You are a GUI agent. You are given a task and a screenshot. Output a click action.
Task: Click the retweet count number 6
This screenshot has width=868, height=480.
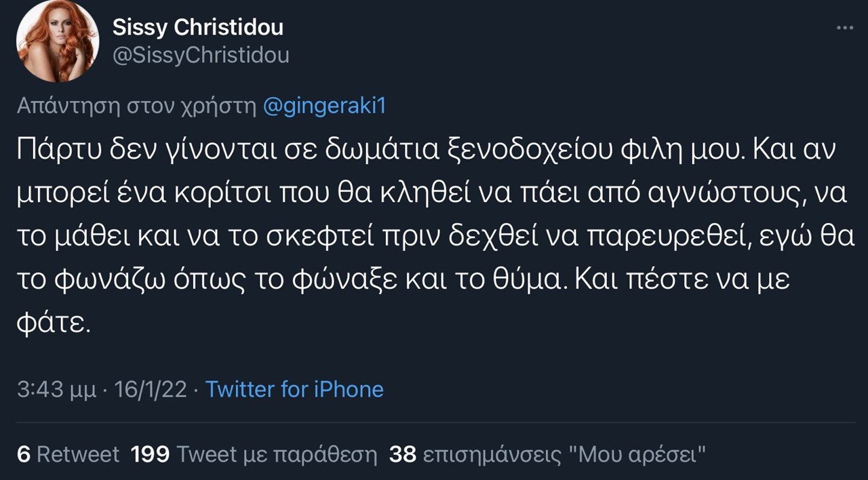tap(23, 454)
